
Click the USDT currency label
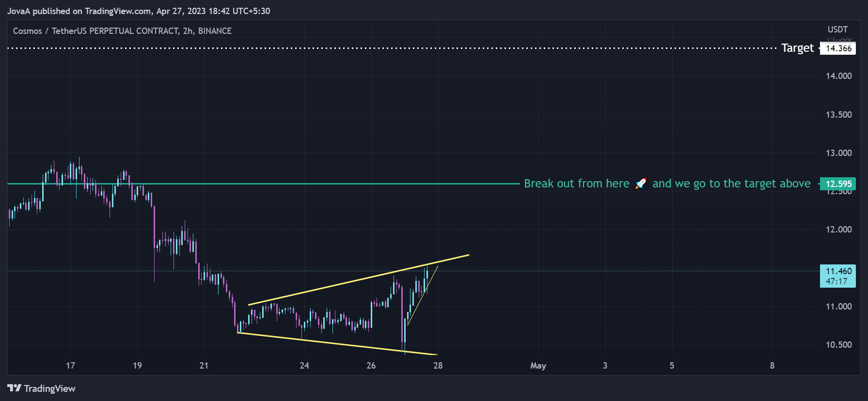(837, 30)
